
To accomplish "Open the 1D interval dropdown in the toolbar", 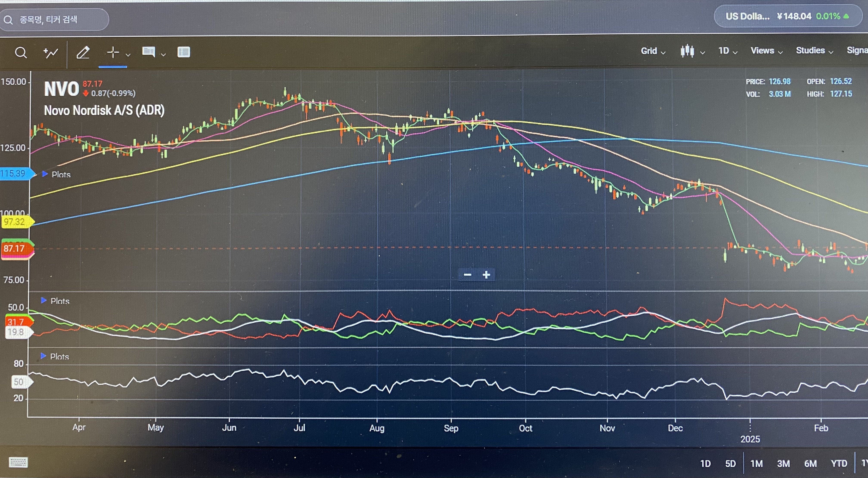I will [x=728, y=51].
